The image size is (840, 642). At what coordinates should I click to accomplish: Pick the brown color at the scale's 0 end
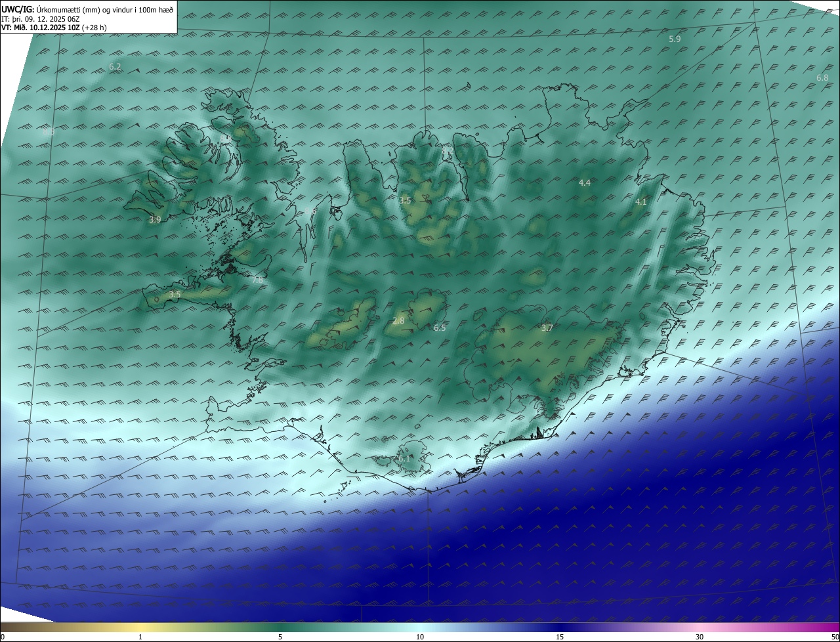[4, 627]
